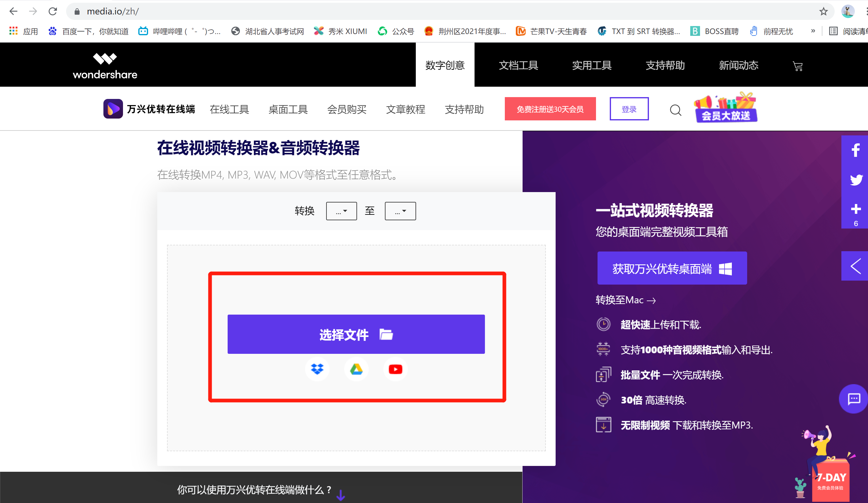Click 免费注册送30天会员
The height and width of the screenshot is (503, 868).
(x=550, y=109)
